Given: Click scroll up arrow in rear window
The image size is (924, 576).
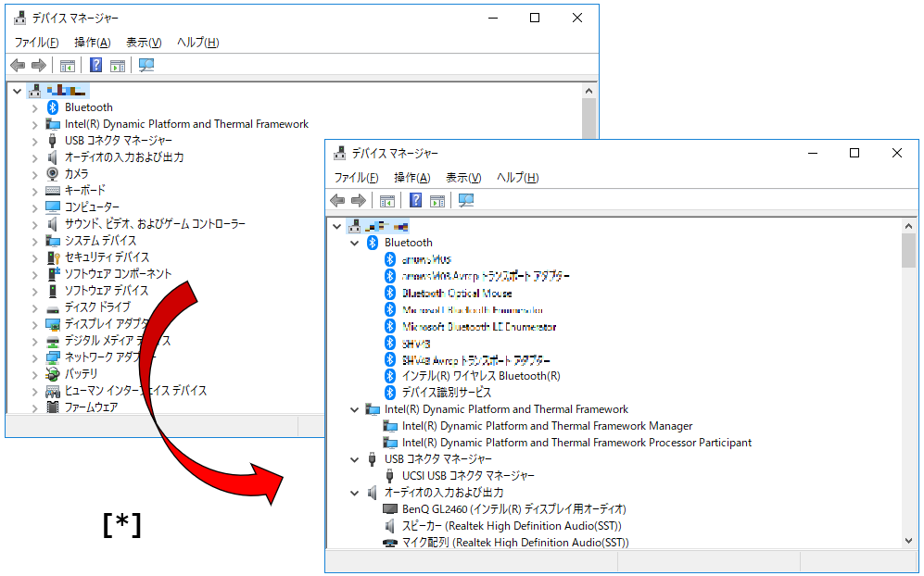Looking at the screenshot, I should pyautogui.click(x=589, y=91).
